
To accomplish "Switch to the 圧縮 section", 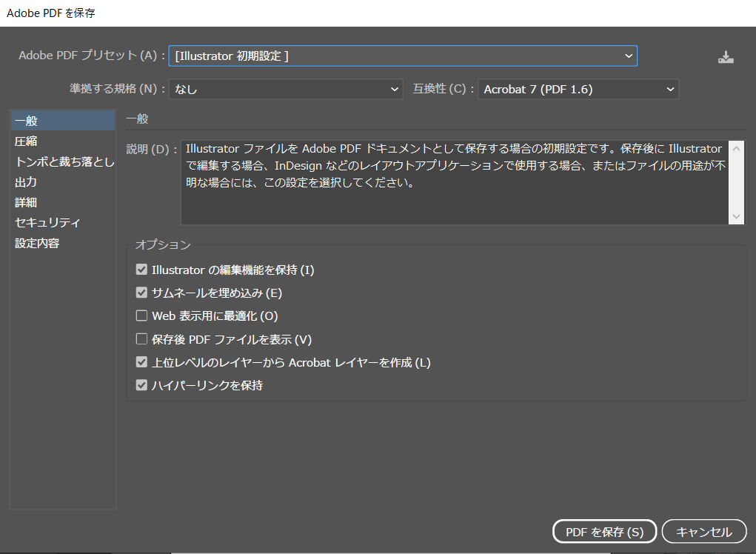I will pos(26,141).
